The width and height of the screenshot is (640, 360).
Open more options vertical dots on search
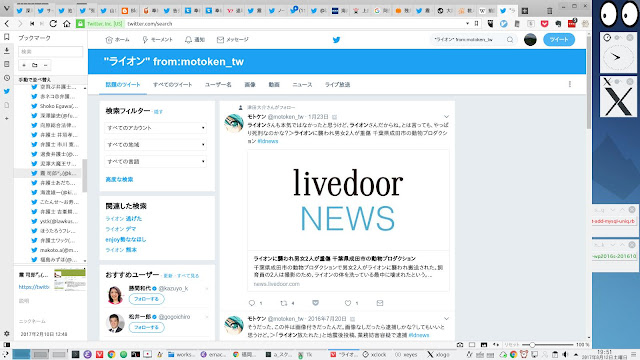(x=569, y=84)
